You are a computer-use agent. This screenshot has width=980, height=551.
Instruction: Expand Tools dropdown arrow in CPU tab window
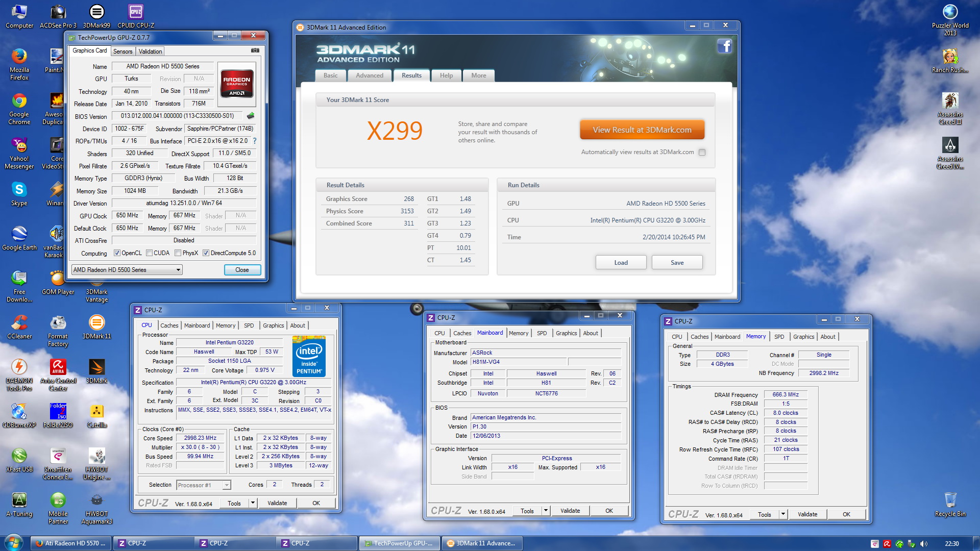tap(252, 503)
